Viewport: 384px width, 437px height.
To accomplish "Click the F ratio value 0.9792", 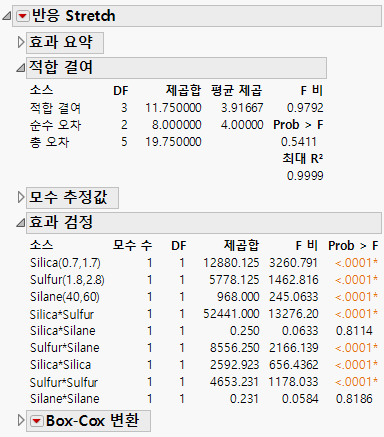I will tap(305, 108).
